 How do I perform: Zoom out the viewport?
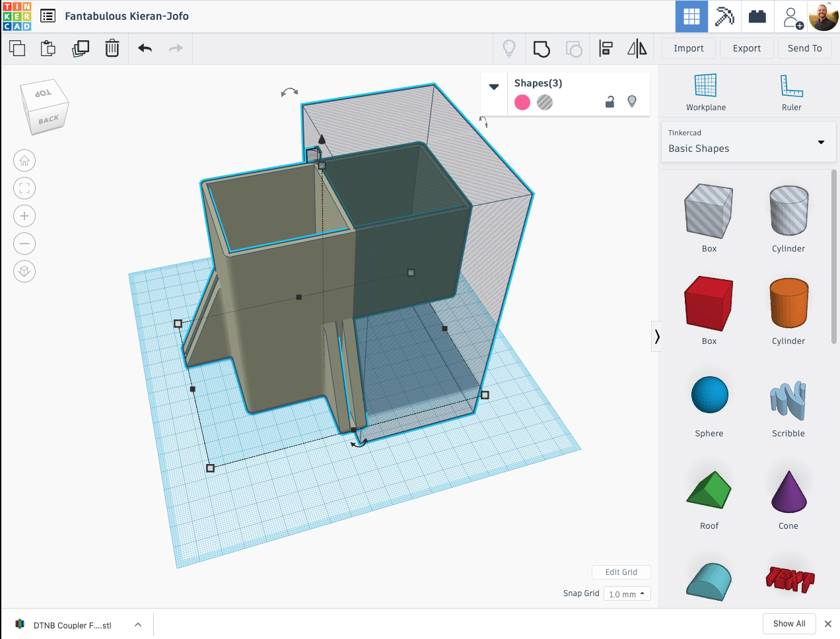24,244
